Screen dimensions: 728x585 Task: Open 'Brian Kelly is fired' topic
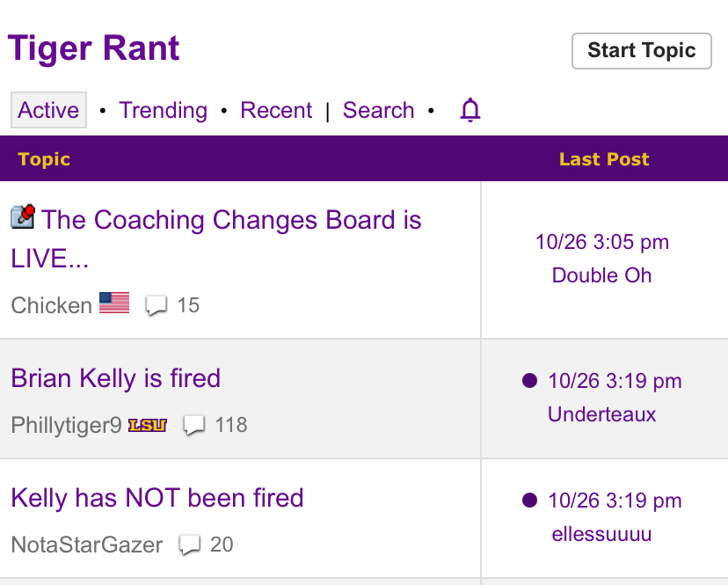click(x=115, y=378)
